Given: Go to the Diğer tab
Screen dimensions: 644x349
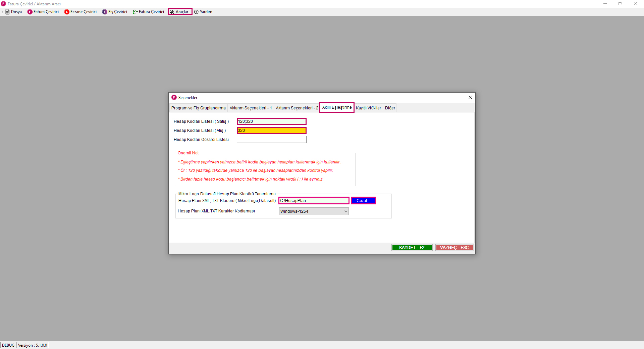Looking at the screenshot, I should click(x=390, y=108).
